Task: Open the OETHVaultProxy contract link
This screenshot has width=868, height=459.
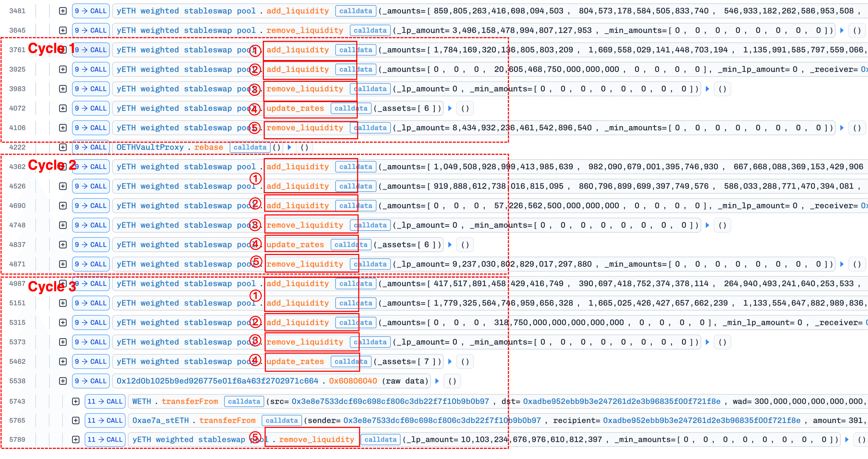Action: (150, 147)
